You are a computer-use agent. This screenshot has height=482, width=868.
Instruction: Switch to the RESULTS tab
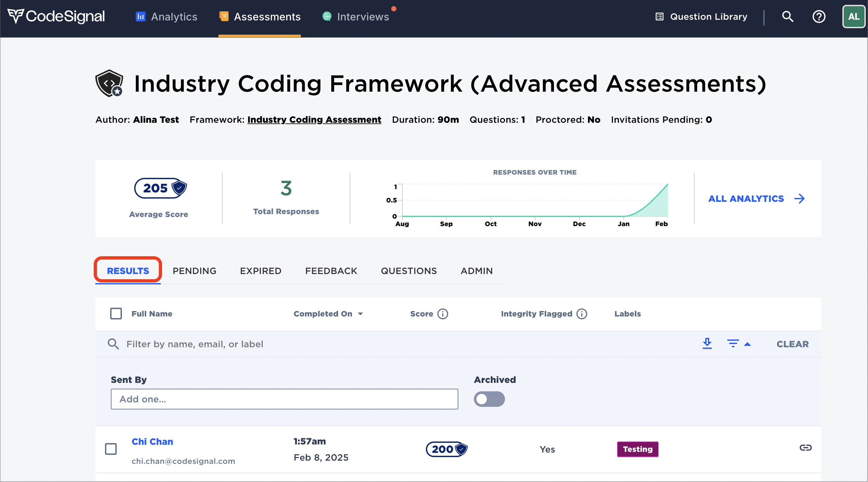(x=128, y=271)
